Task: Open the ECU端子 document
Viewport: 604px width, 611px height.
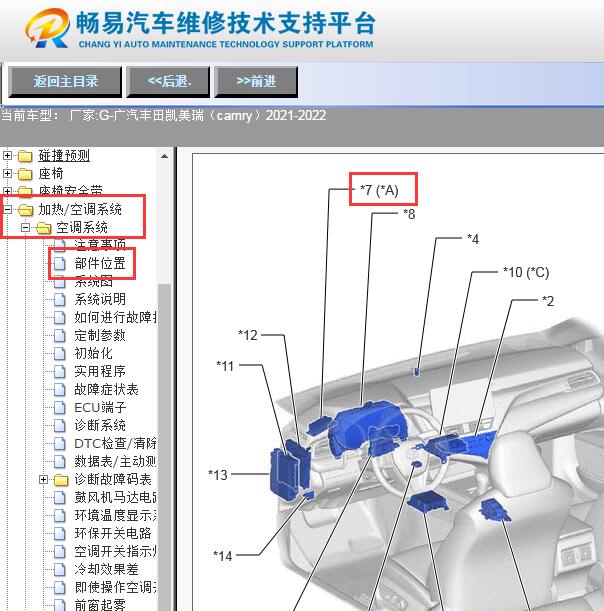Action: pos(100,408)
